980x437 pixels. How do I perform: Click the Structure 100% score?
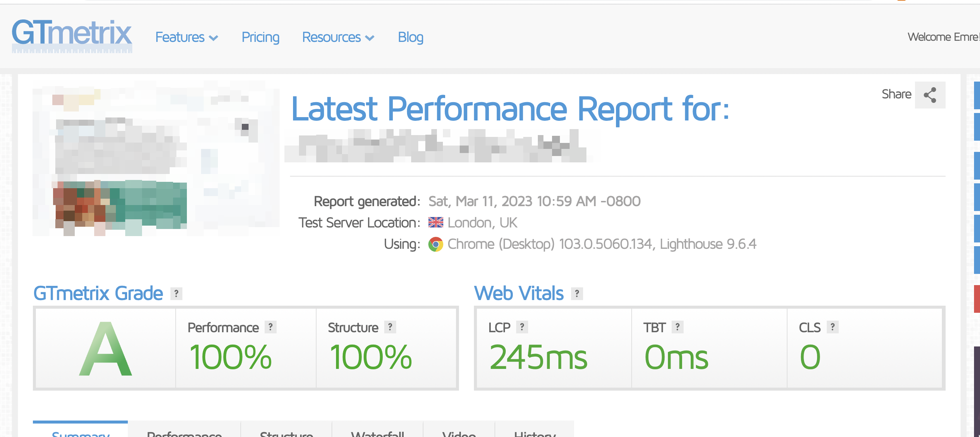pyautogui.click(x=371, y=357)
